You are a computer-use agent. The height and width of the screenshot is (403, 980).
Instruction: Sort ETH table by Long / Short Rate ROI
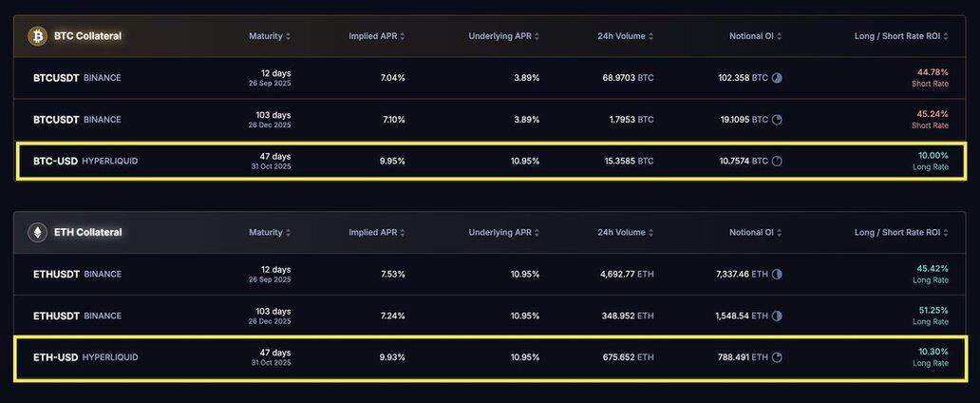(901, 232)
